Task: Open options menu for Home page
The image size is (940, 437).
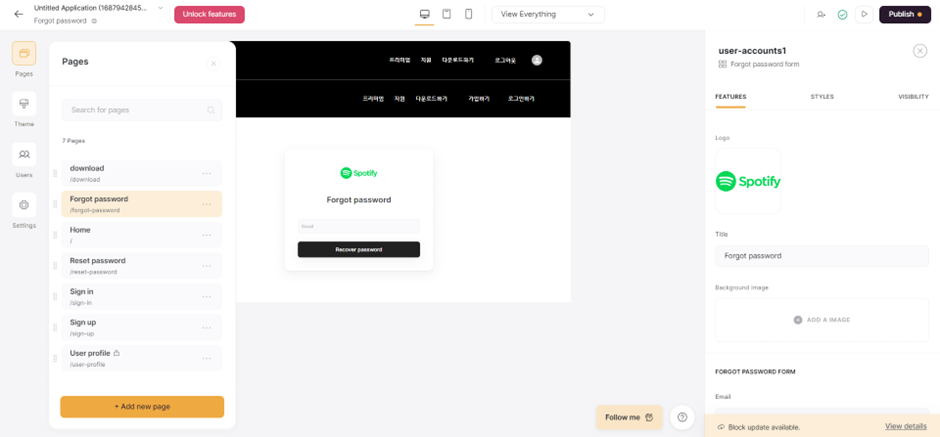Action: [207, 235]
